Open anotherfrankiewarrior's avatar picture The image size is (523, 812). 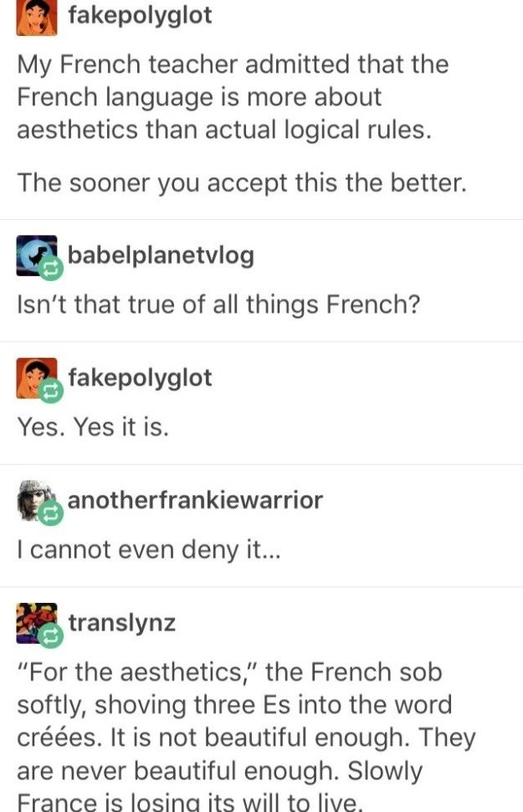[x=37, y=500]
